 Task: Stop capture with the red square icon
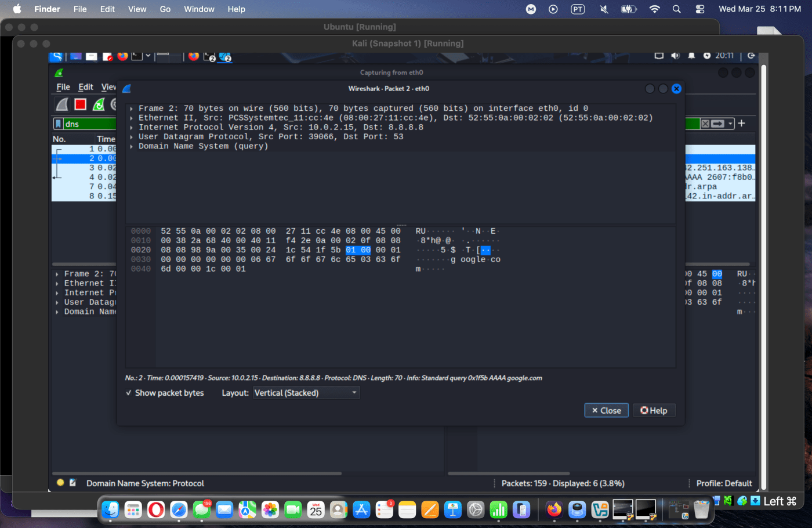pos(81,104)
